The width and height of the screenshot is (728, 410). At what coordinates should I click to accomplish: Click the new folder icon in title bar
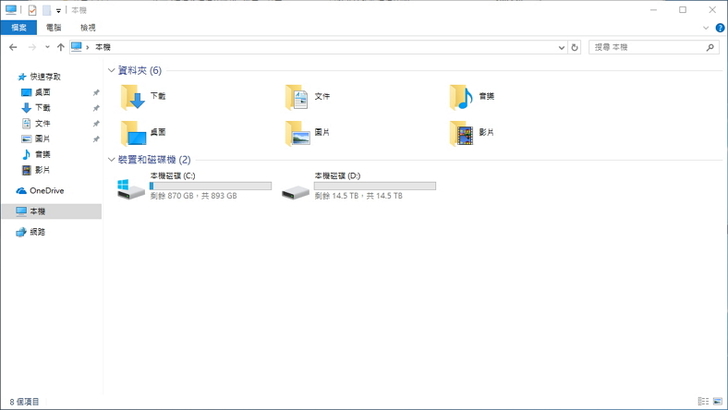pos(46,10)
